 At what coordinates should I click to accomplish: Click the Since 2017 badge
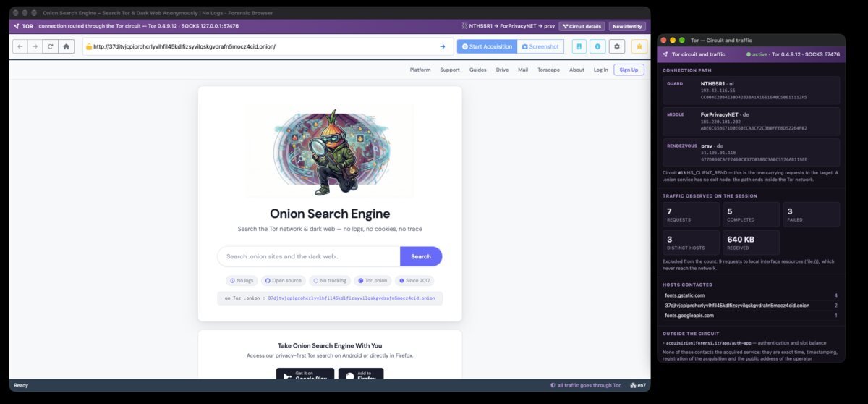(x=414, y=280)
